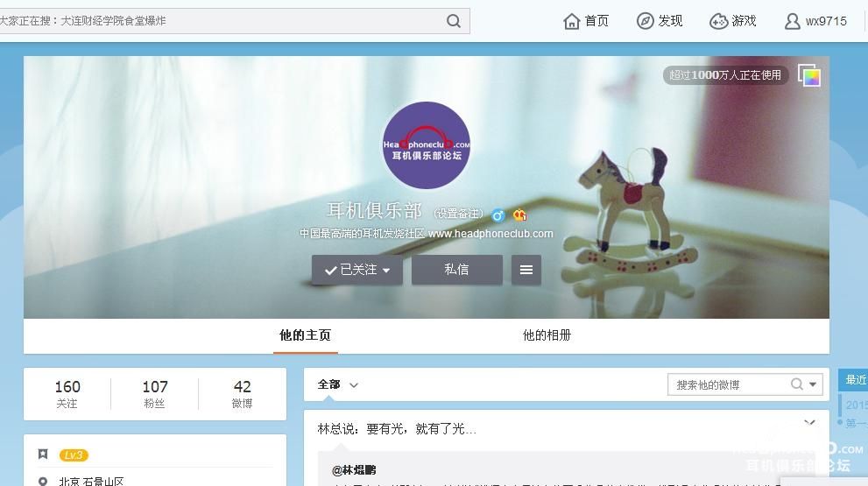Screen dimensions: 868x486
Task: Go to 首页 home page
Action: pyautogui.click(x=586, y=21)
